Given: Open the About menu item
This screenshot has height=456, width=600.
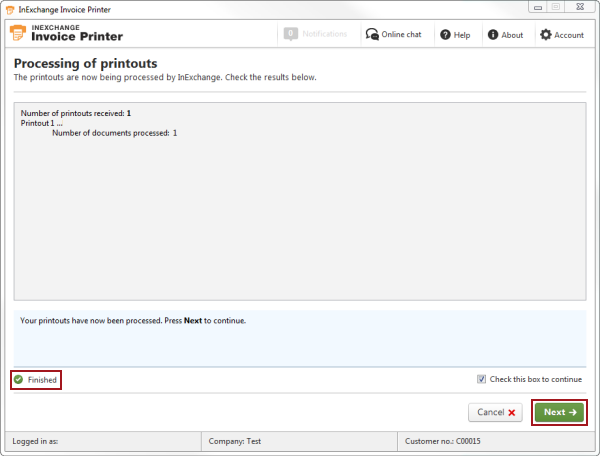Looking at the screenshot, I should click(x=505, y=35).
